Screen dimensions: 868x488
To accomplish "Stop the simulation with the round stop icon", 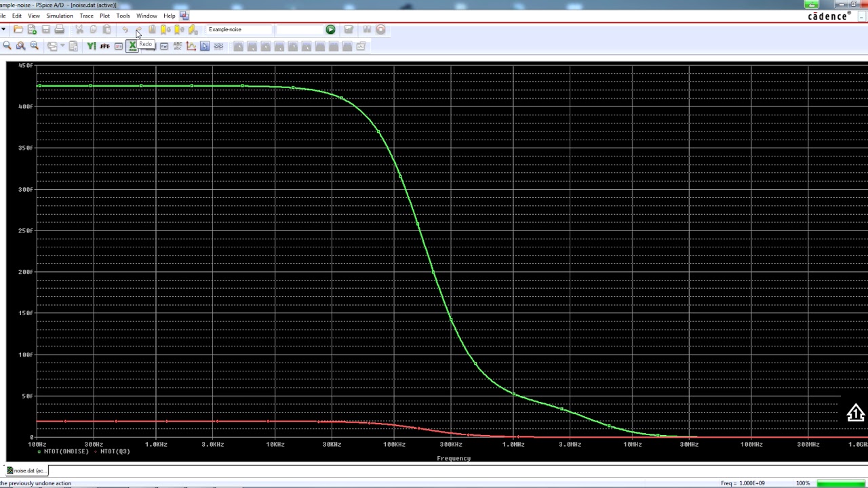I will click(x=380, y=29).
